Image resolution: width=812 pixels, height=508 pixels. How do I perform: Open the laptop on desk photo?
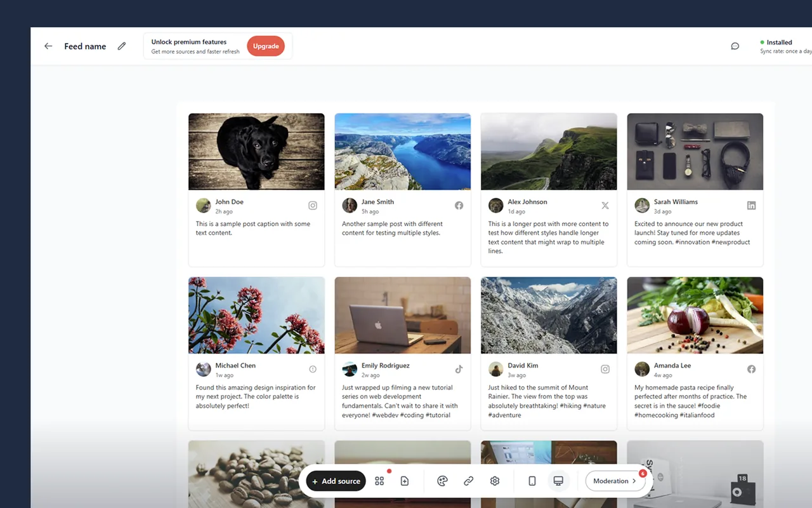(403, 316)
